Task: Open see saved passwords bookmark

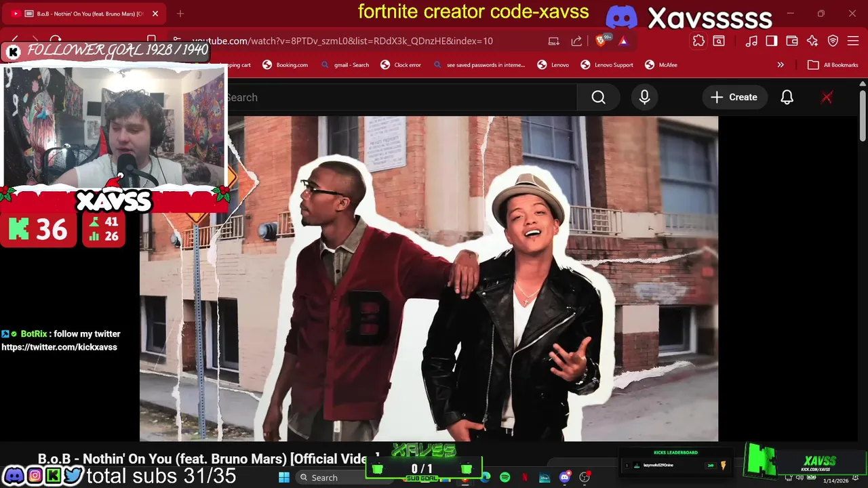Action: coord(479,65)
